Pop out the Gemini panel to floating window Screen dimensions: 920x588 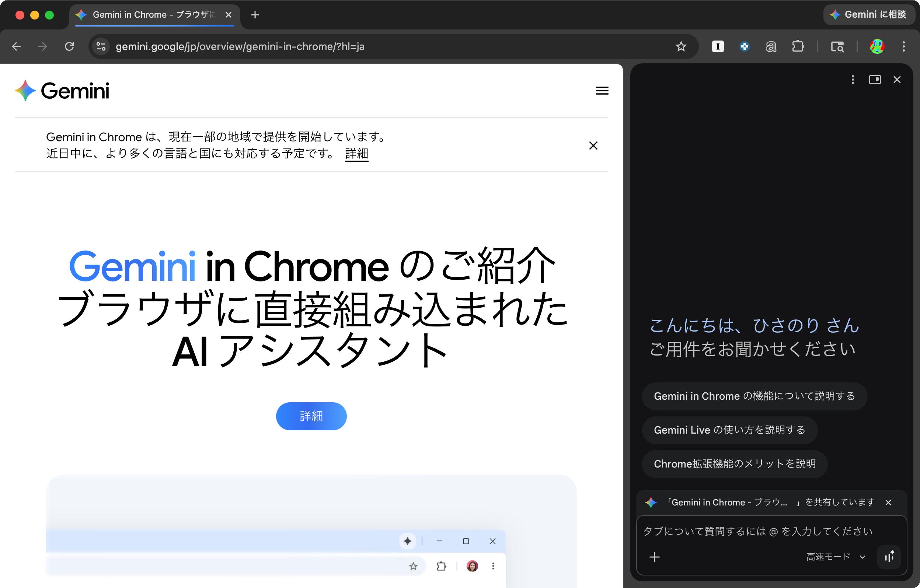tap(875, 80)
